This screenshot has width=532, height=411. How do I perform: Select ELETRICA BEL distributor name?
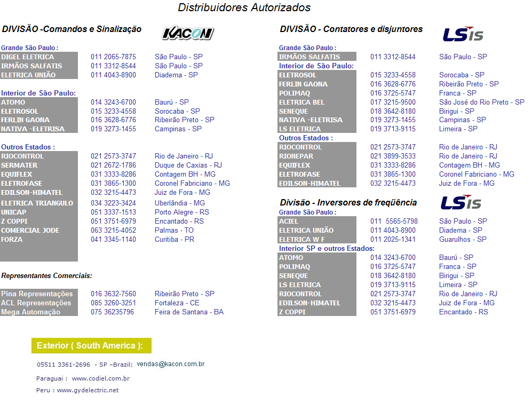[x=301, y=102]
